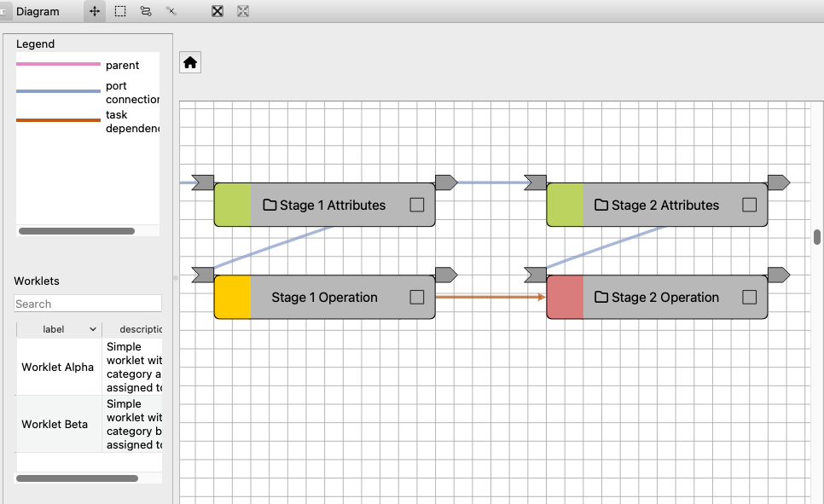This screenshot has height=504, width=824.
Task: Activate the dashed rectangle selection tool
Action: (120, 11)
